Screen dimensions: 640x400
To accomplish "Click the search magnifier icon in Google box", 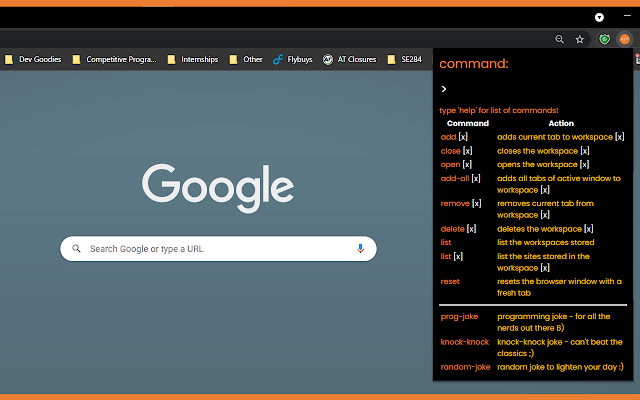I will [76, 249].
